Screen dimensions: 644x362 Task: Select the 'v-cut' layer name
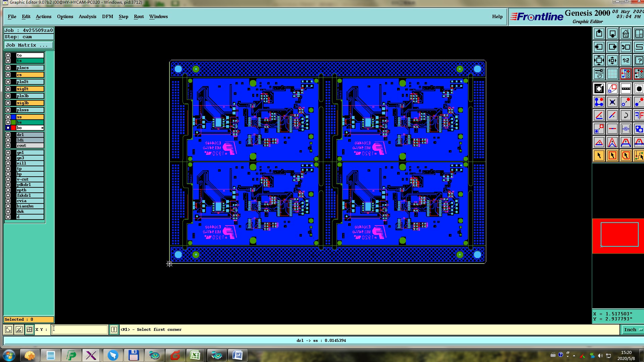point(30,179)
